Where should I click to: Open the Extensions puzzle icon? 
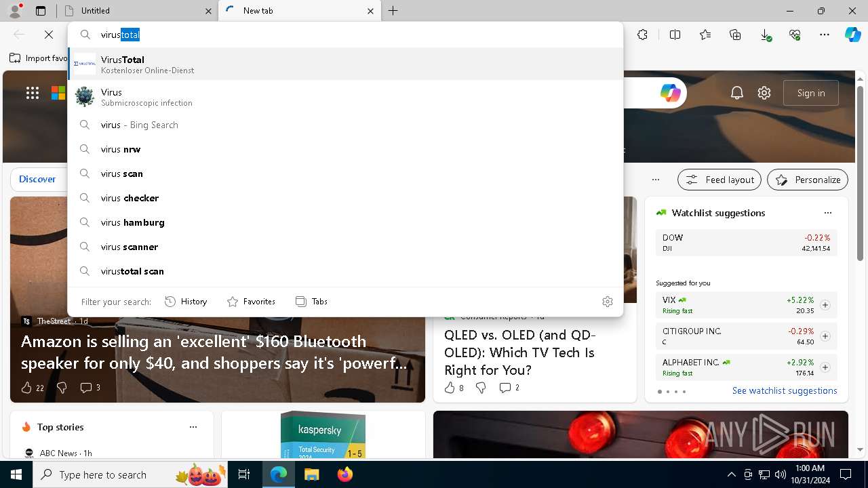pyautogui.click(x=642, y=35)
